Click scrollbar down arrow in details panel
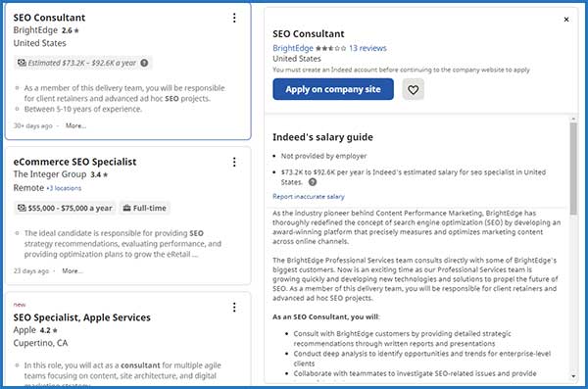Viewport: 588px width, 389px height. pos(573,376)
